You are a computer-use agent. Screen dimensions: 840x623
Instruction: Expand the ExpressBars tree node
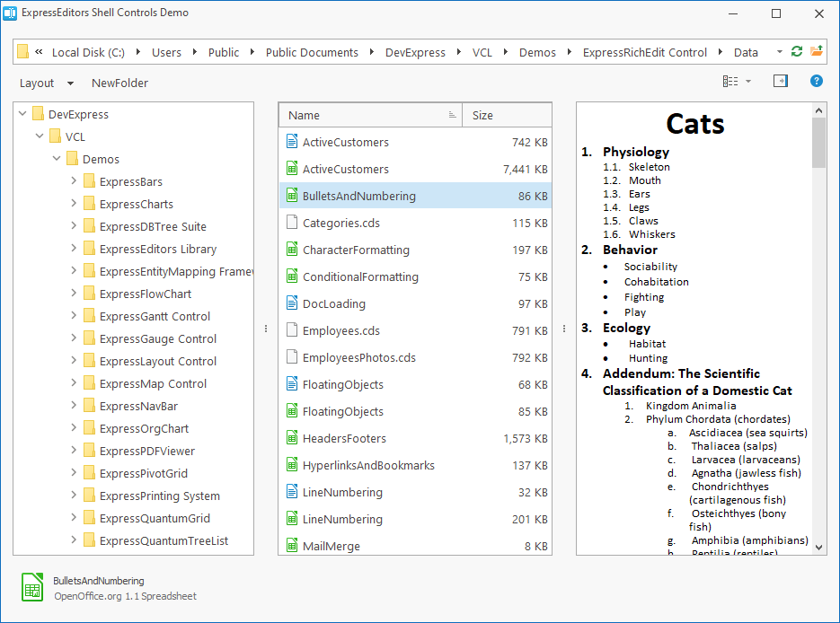[73, 181]
